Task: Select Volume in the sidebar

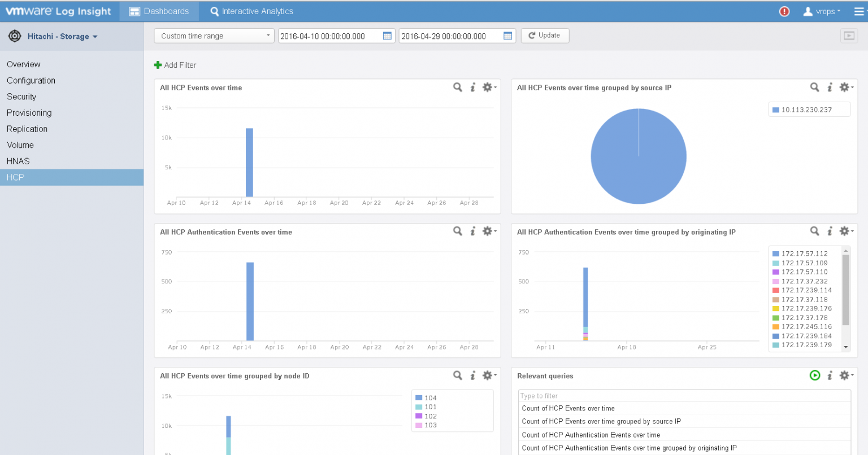Action: coord(72,145)
